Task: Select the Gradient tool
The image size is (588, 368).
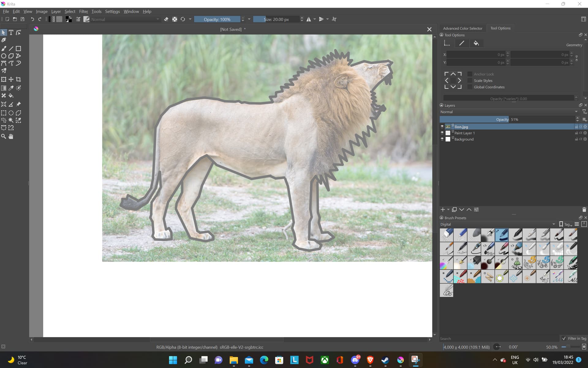Action: (4, 88)
